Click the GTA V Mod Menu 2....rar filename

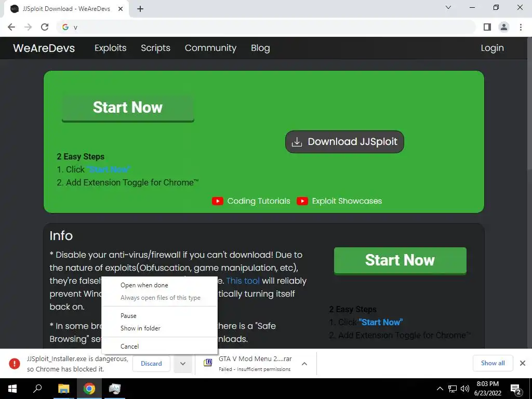click(x=255, y=359)
